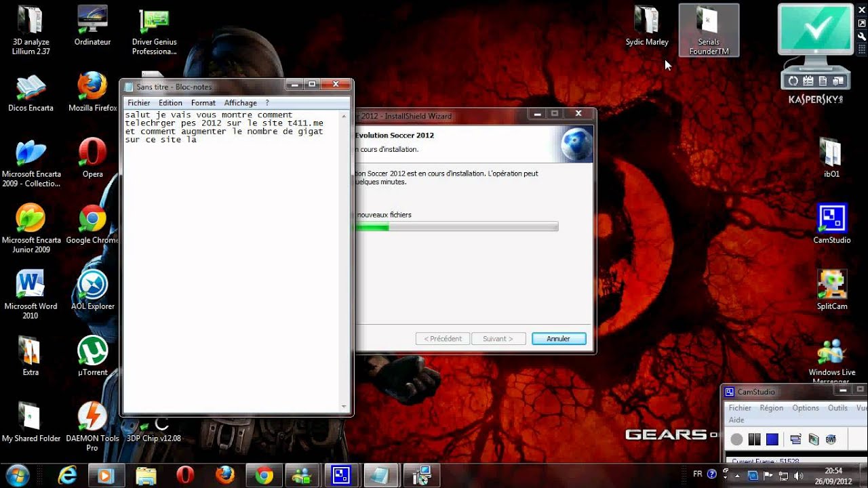Viewport: 868px width, 488px height.
Task: Select Serials FounderTM desktop folder
Action: coord(709,30)
